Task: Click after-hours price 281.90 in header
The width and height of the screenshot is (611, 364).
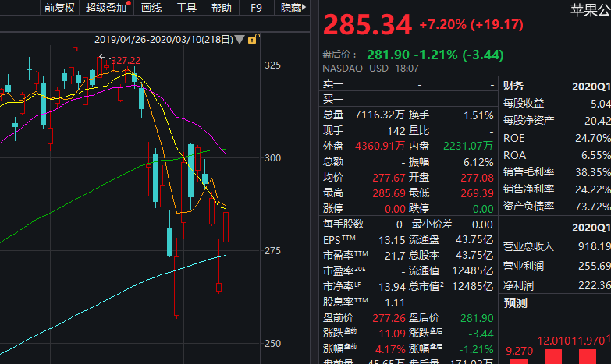Action: 388,55
